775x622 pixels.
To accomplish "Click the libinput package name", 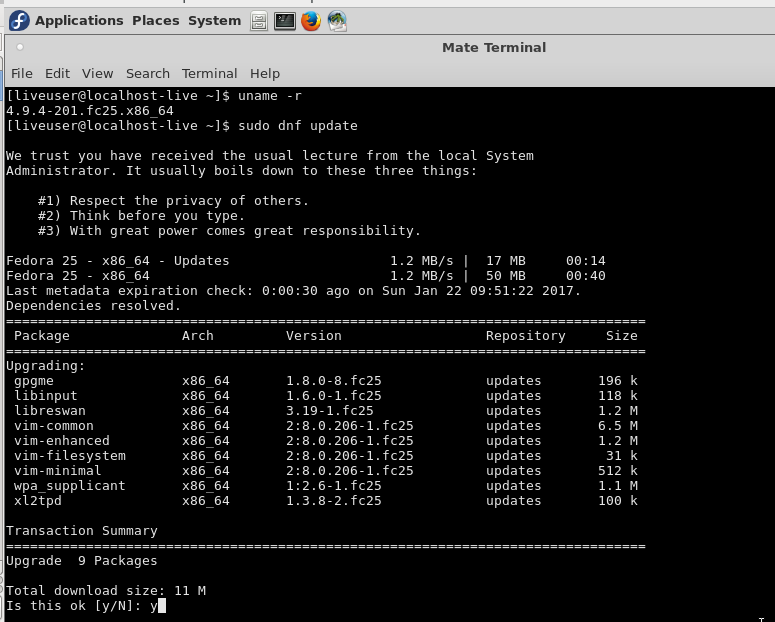I will coord(45,396).
